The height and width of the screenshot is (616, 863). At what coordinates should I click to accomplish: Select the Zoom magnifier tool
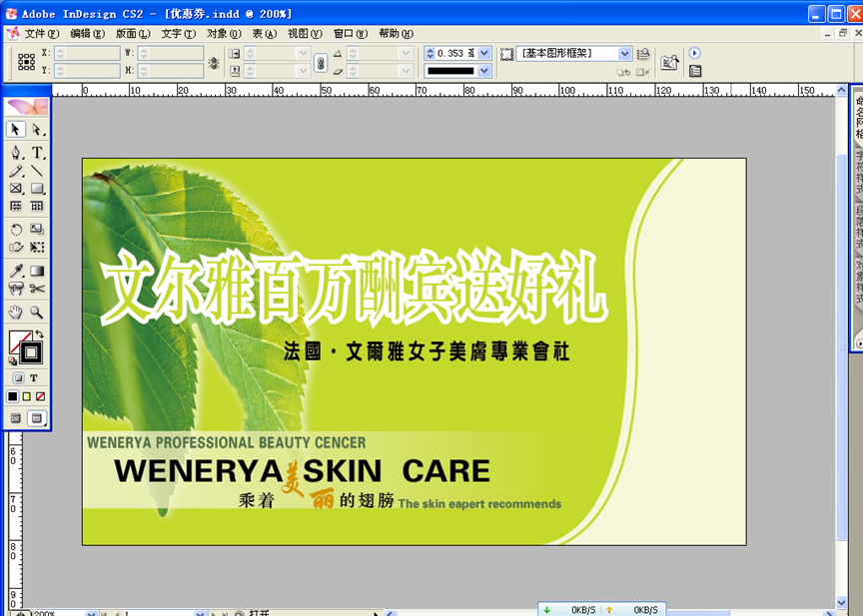click(37, 311)
